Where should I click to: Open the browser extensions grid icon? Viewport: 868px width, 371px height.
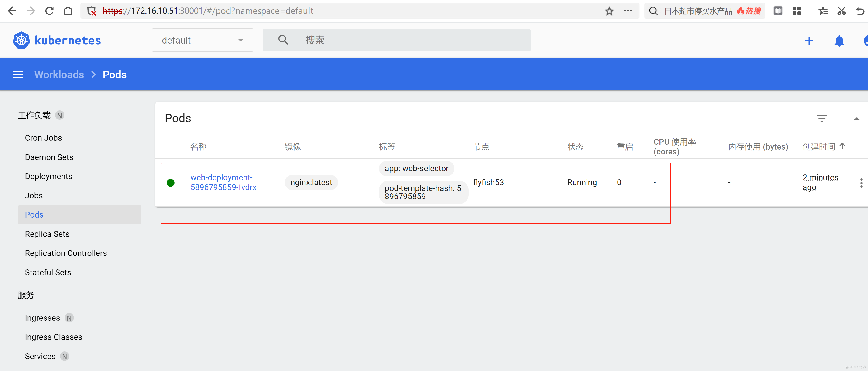(x=797, y=11)
